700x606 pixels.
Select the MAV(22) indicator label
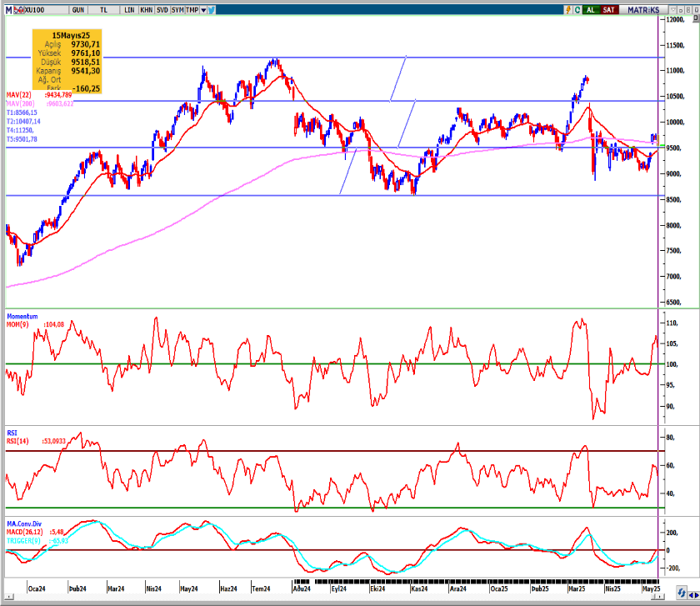pos(18,95)
